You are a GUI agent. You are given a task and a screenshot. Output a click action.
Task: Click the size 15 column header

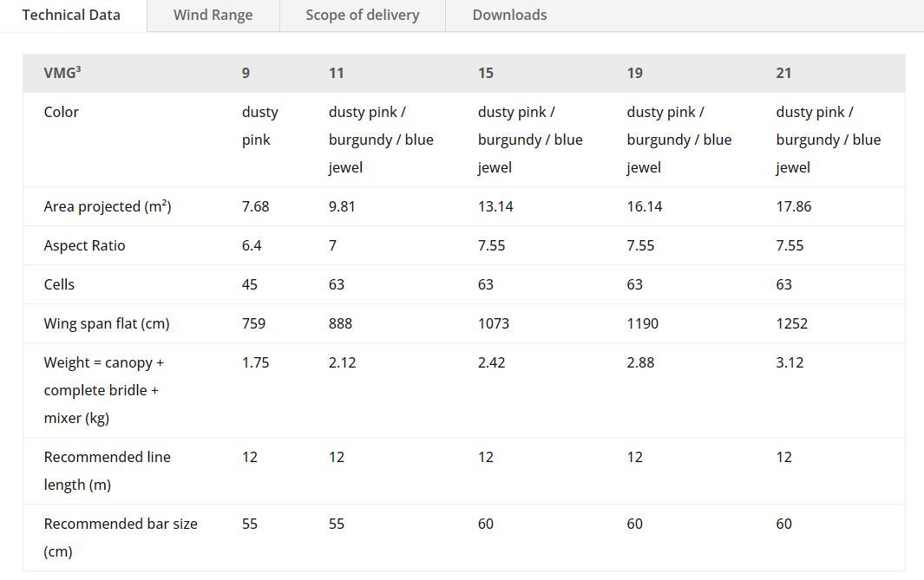coord(486,73)
